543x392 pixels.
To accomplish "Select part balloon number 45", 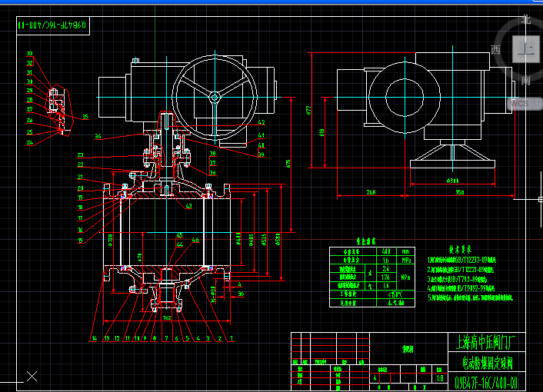I will pyautogui.click(x=179, y=235).
